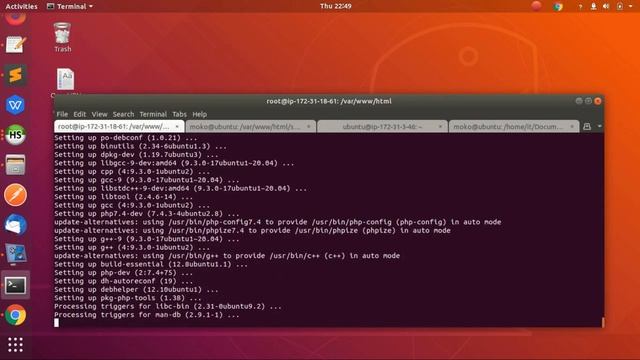Switch to the Terminal dock icon
The width and height of the screenshot is (640, 360).
(x=16, y=285)
